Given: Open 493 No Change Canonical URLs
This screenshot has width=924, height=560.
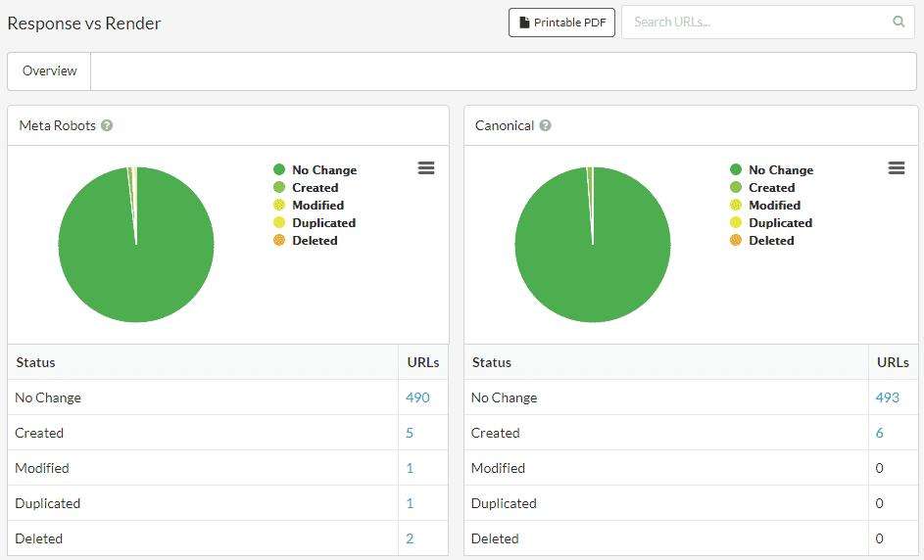Looking at the screenshot, I should click(x=888, y=397).
